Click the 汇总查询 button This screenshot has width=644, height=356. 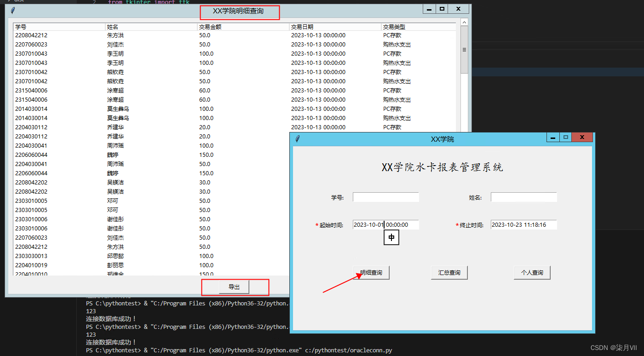[x=449, y=272]
